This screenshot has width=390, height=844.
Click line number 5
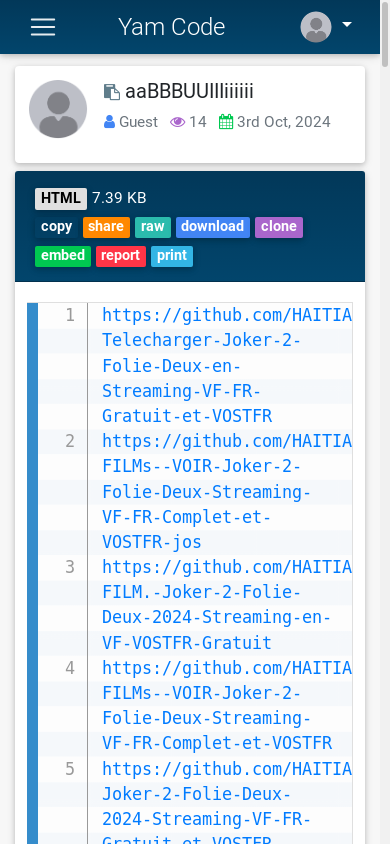pos(70,769)
